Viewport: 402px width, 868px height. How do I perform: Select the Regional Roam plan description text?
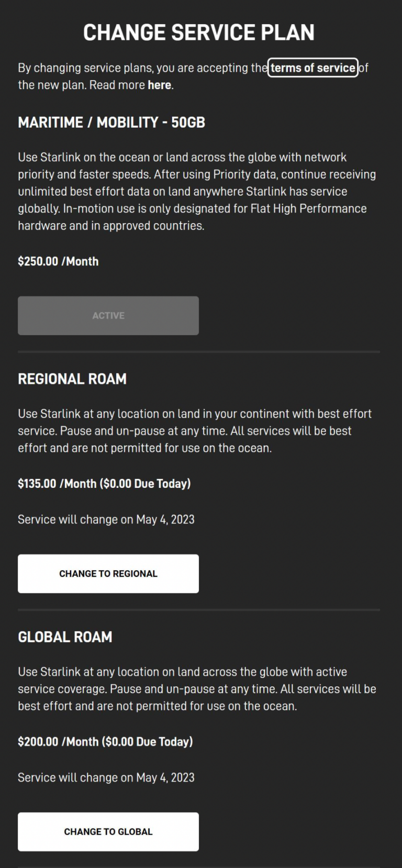click(195, 430)
